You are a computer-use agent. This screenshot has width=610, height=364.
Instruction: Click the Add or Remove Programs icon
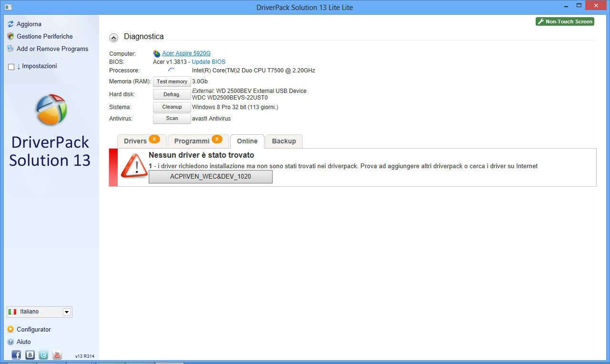pyautogui.click(x=10, y=49)
